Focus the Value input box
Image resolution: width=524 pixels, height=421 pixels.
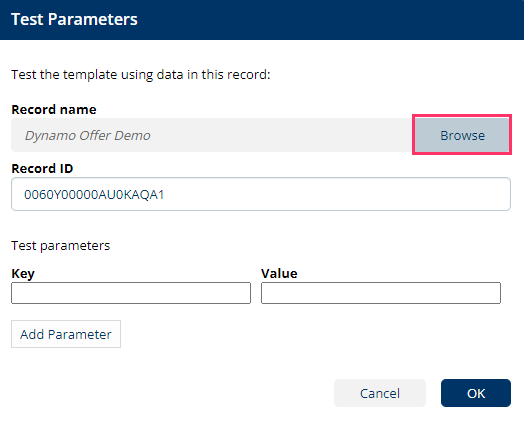[381, 293]
